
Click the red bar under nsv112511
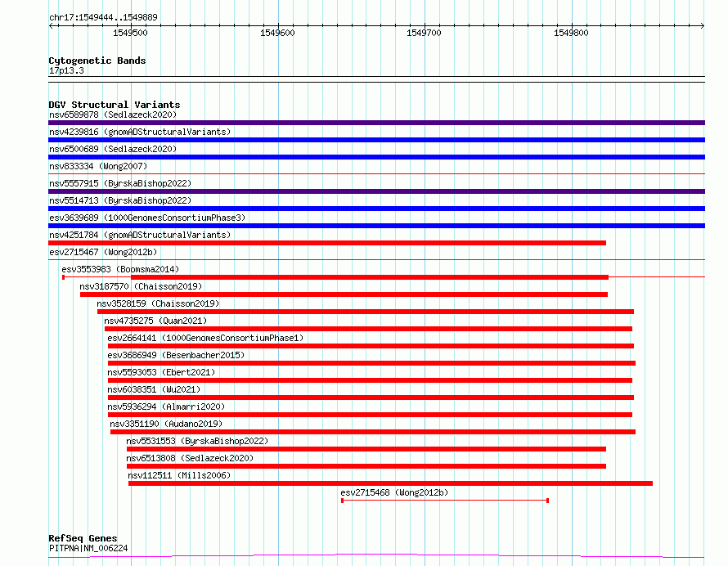[390, 483]
